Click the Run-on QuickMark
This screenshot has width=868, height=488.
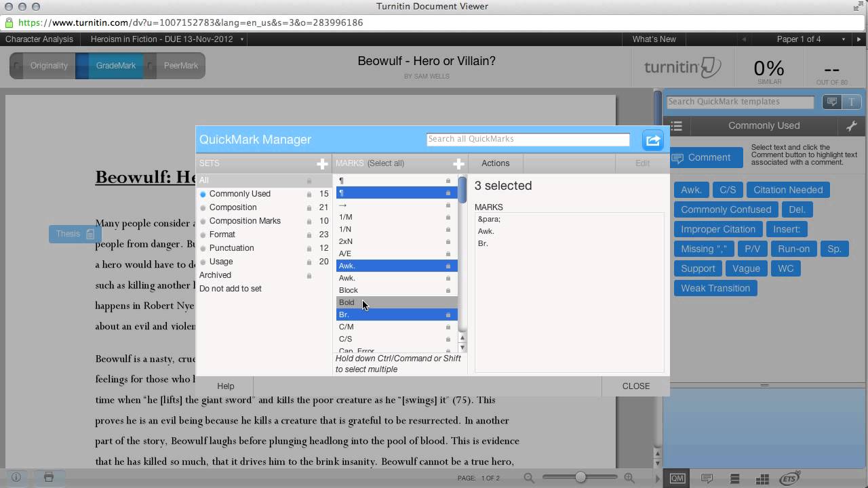(x=793, y=249)
